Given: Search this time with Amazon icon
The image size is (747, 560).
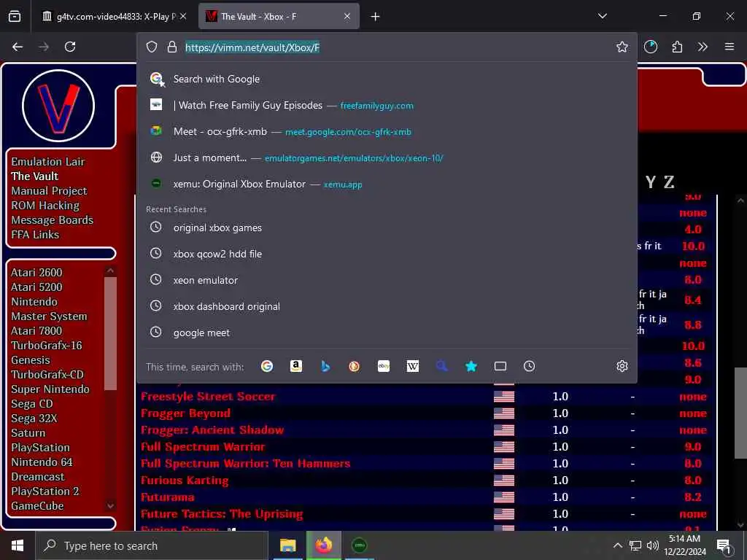Looking at the screenshot, I should tap(296, 366).
